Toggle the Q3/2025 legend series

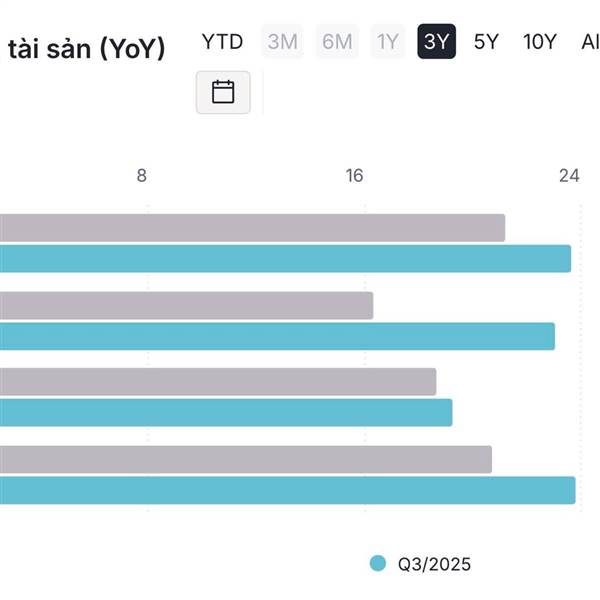point(434,564)
